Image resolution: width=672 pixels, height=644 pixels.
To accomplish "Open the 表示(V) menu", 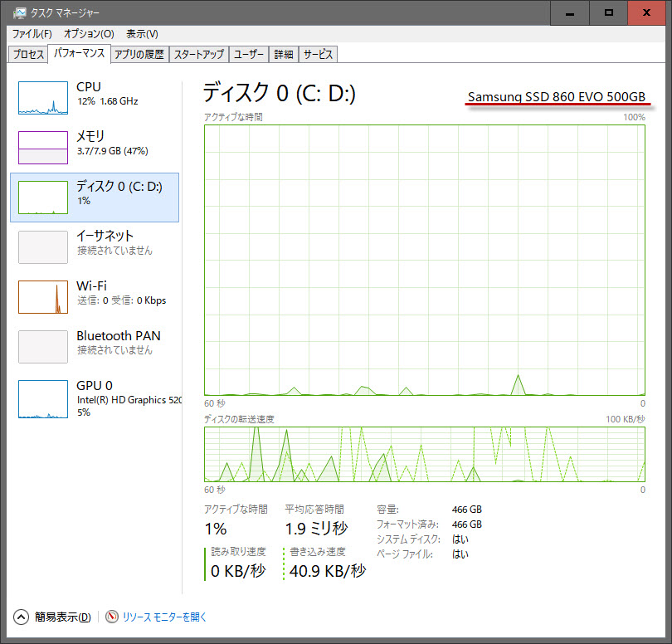I will tap(142, 34).
